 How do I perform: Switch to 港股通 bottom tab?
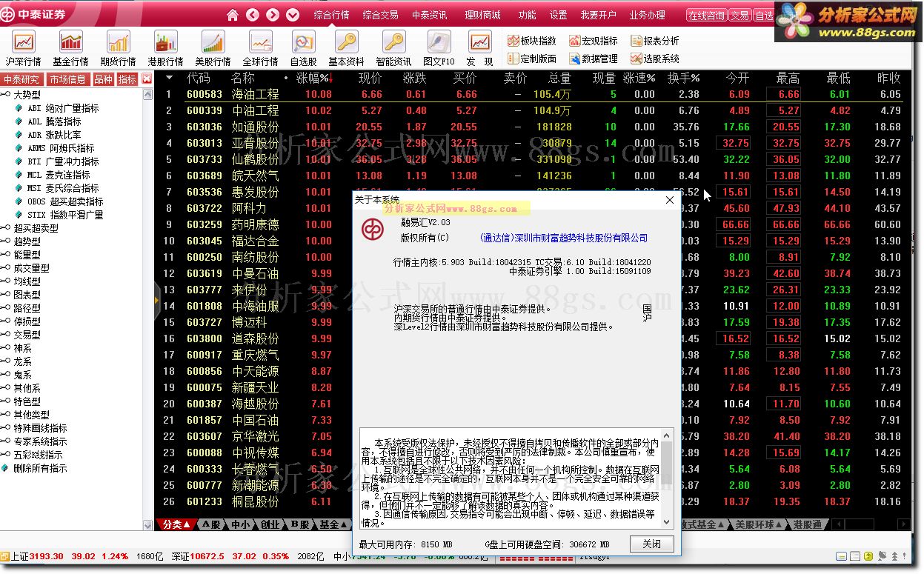point(807,524)
